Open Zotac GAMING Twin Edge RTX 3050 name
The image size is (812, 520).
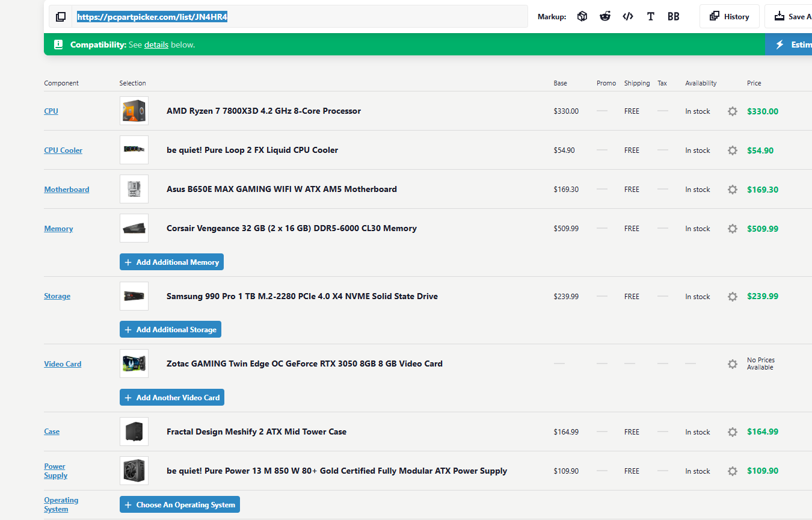click(x=304, y=364)
